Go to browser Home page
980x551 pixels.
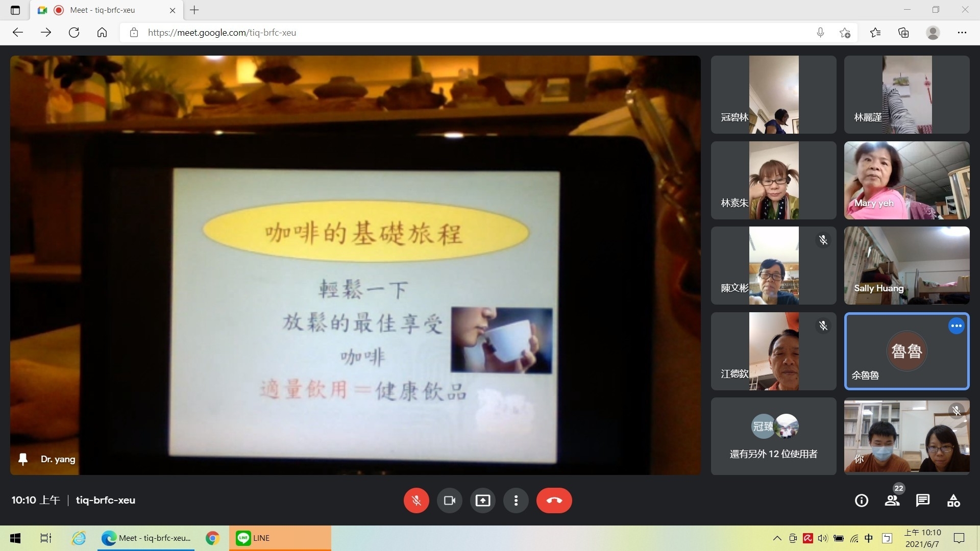tap(102, 33)
